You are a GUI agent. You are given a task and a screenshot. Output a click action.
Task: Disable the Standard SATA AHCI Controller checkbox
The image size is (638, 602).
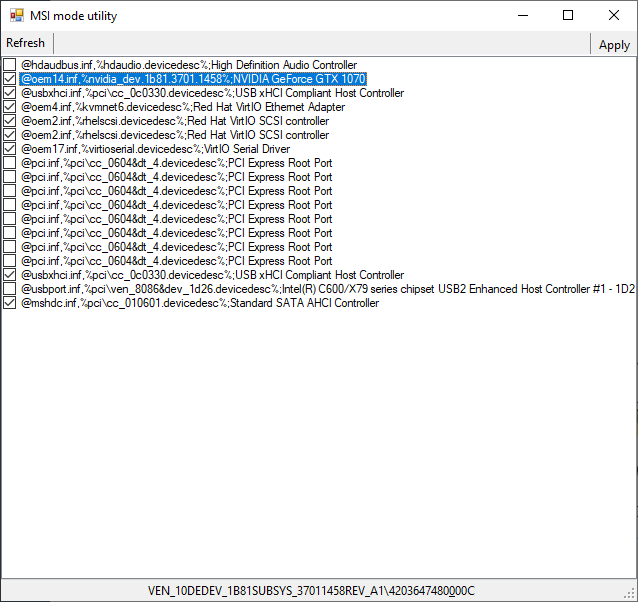tap(9, 303)
